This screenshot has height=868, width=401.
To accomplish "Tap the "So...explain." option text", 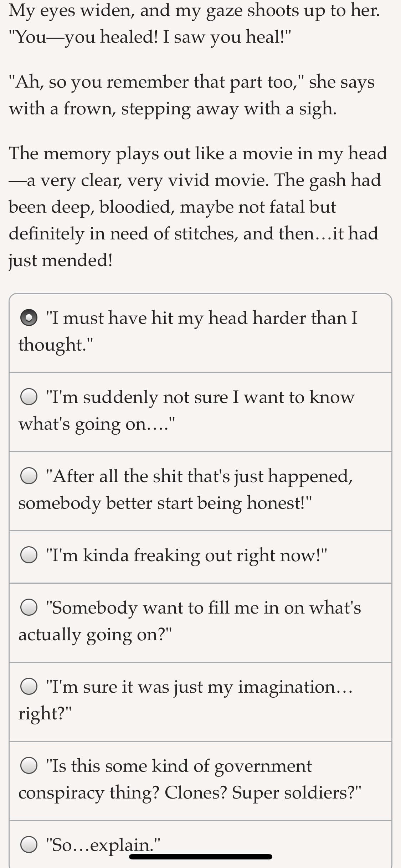I will tap(103, 844).
